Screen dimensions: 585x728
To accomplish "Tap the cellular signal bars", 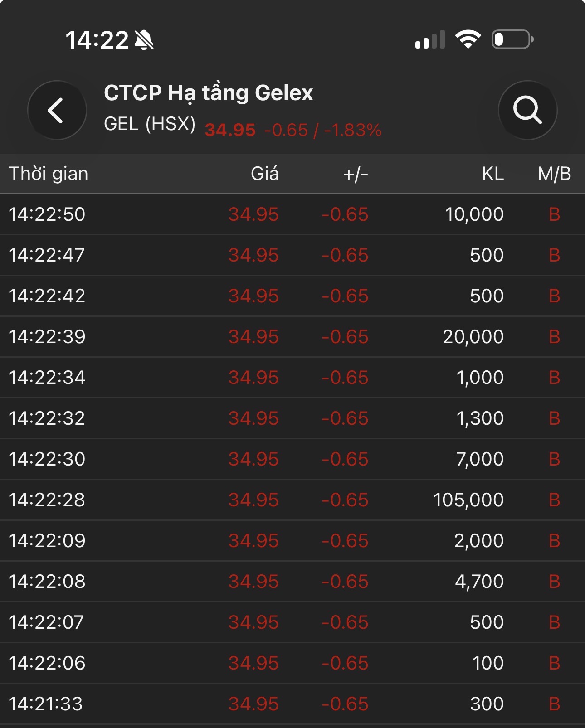I will point(430,40).
